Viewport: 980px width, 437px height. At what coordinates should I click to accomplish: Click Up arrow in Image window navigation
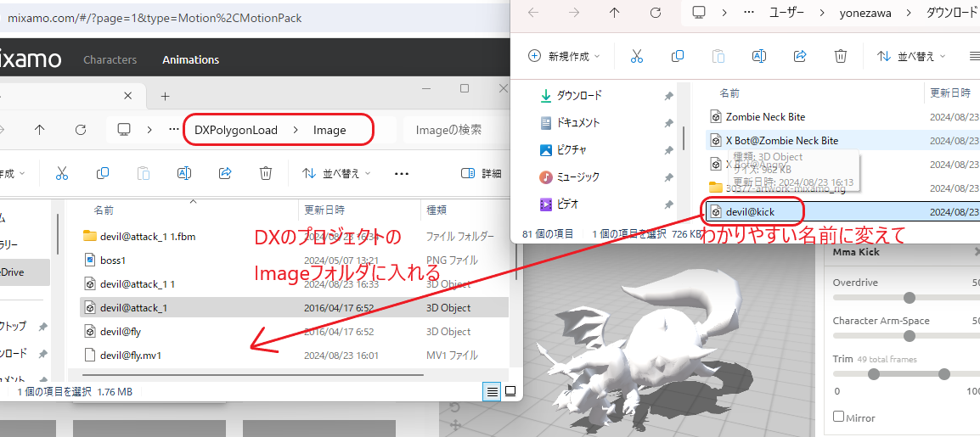point(39,130)
